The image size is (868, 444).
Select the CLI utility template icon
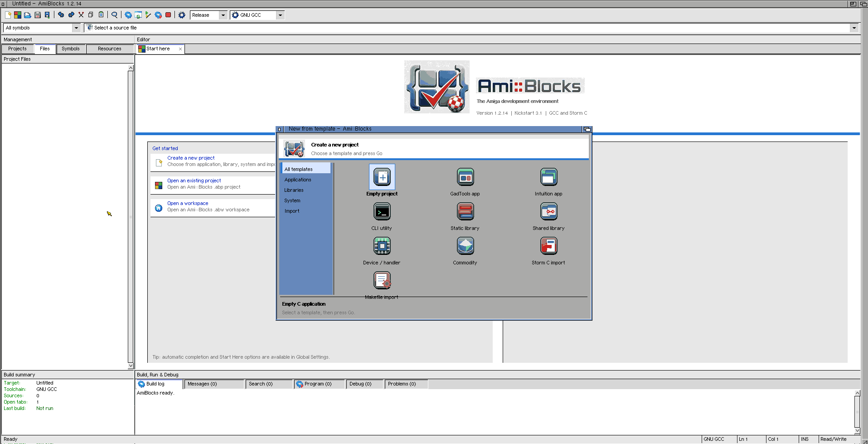point(382,211)
